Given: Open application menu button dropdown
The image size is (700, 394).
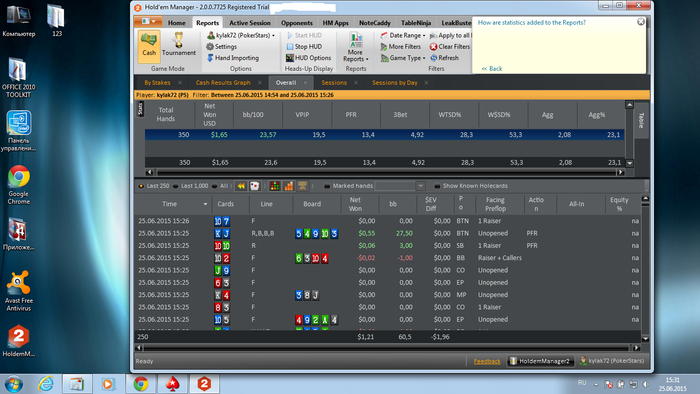Looking at the screenshot, I should click(x=148, y=21).
